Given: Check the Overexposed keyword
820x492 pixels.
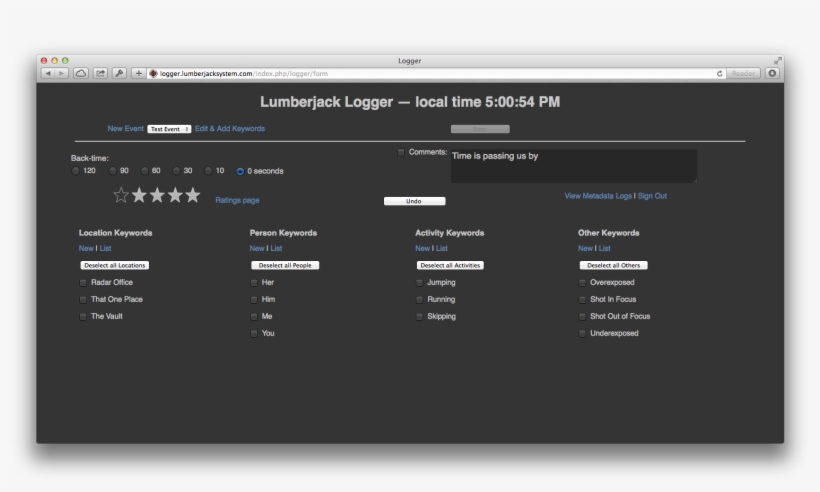Looking at the screenshot, I should click(x=582, y=283).
